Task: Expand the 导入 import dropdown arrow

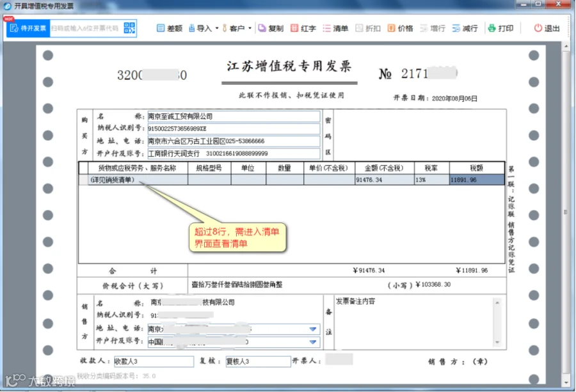Action: pyautogui.click(x=217, y=28)
